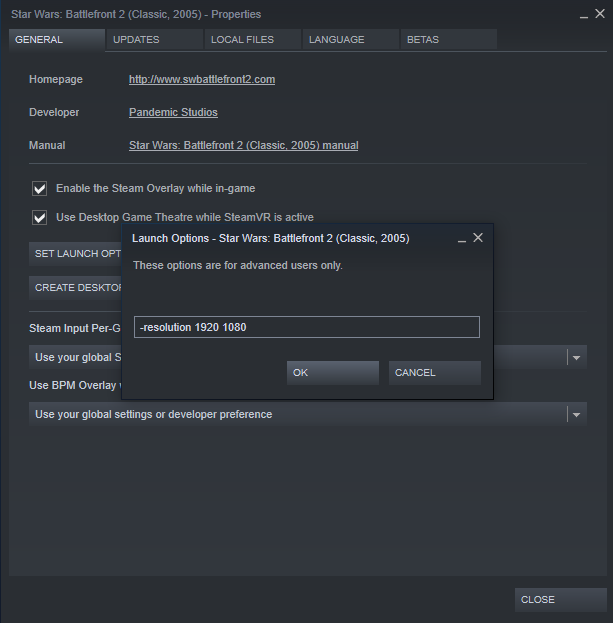Click the CREATE DESKTOP SHORTCUT button
This screenshot has width=613, height=623.
coord(75,288)
